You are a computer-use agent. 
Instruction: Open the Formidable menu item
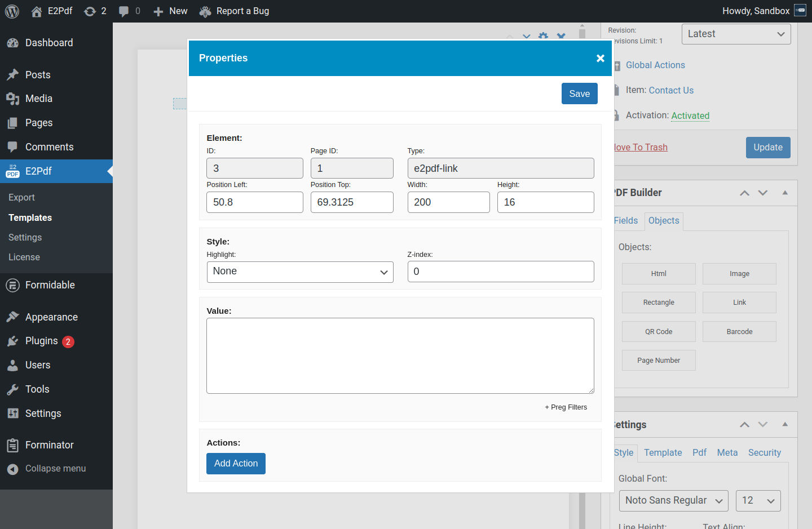click(50, 285)
